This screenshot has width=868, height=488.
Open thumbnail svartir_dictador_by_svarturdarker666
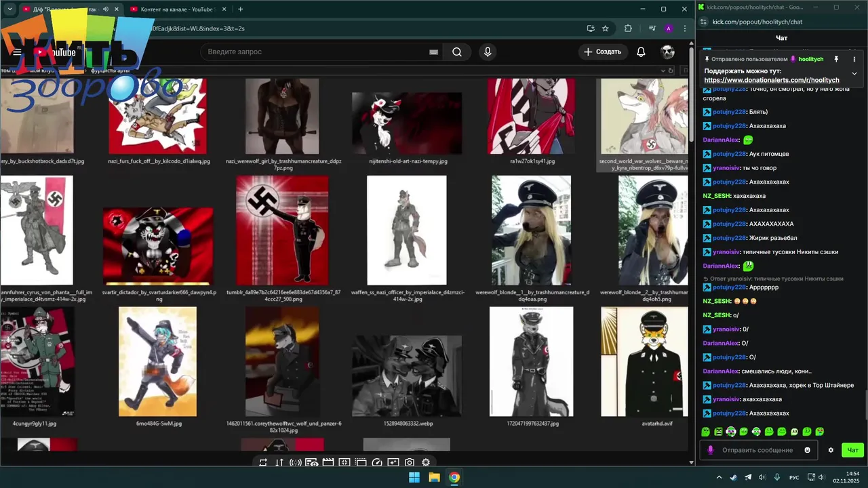click(x=158, y=246)
